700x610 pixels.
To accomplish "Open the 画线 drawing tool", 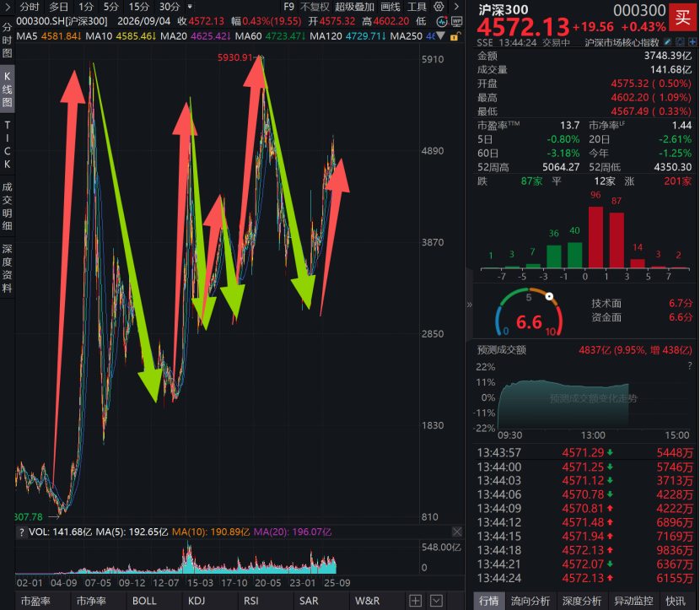I will pyautogui.click(x=390, y=7).
